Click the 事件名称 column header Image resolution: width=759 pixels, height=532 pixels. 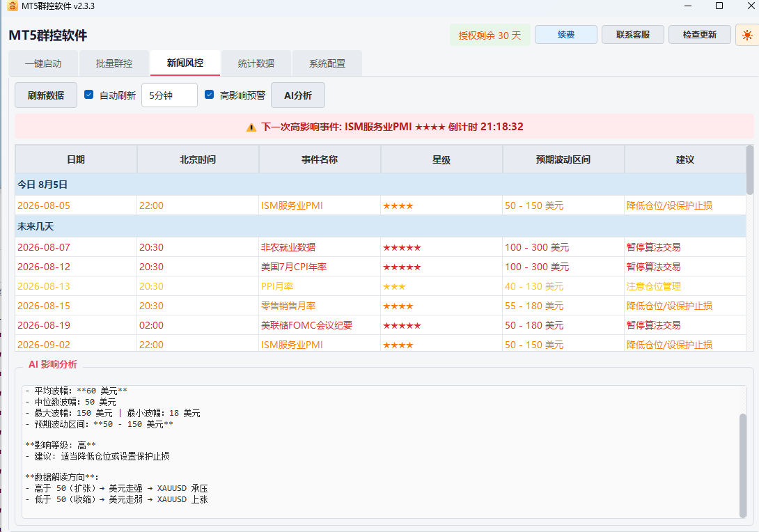point(320,159)
